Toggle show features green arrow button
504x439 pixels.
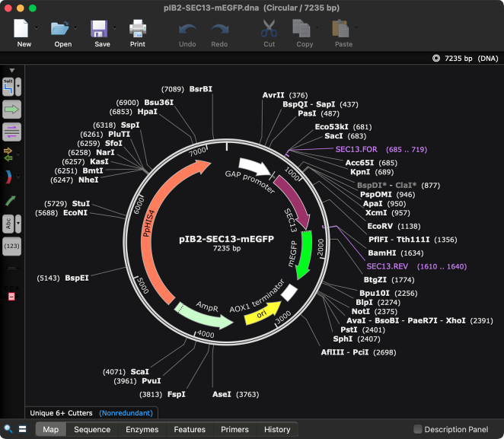point(11,109)
